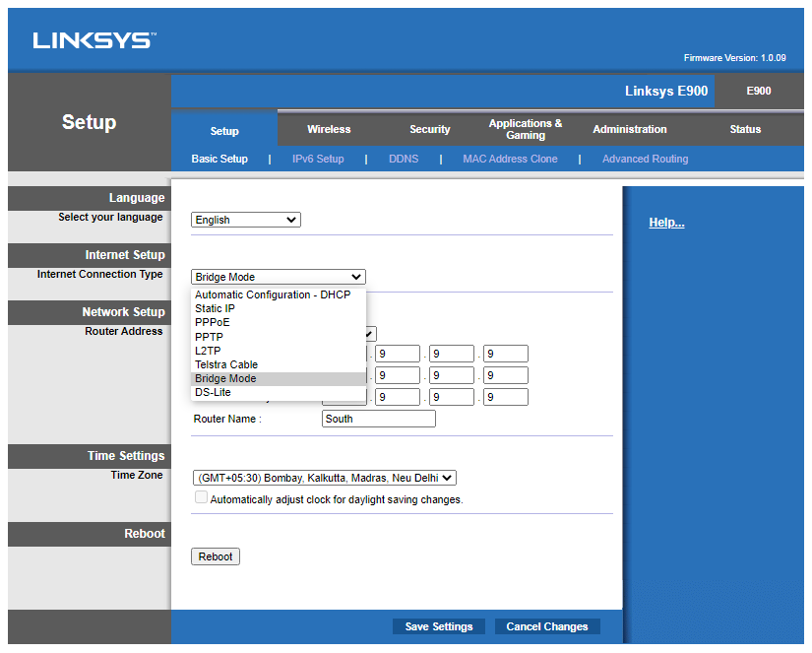Open the Administration tab

[629, 129]
